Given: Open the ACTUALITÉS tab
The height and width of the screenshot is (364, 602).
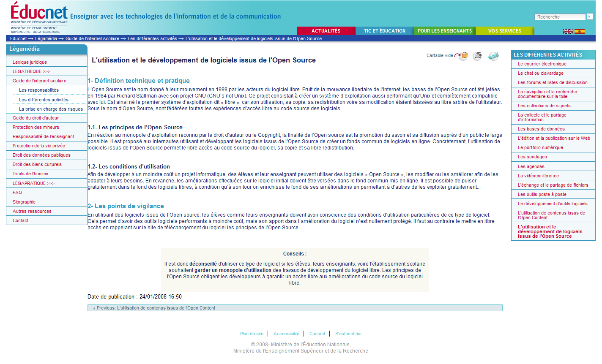Looking at the screenshot, I should [326, 31].
